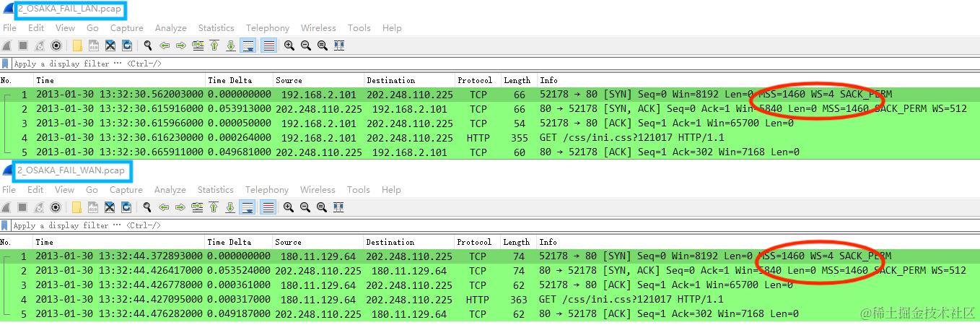The width and height of the screenshot is (980, 325).
Task: Sort by Length column in WAN window
Action: coord(517,242)
